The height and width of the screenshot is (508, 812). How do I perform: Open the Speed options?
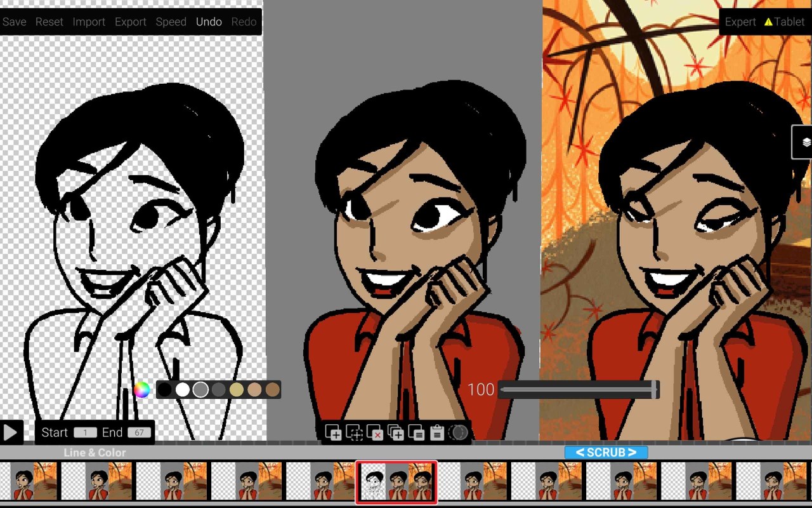[171, 22]
